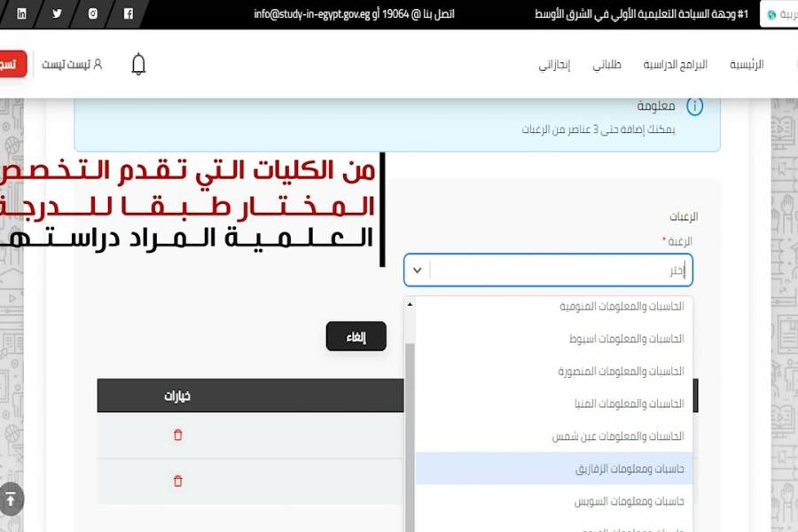The width and height of the screenshot is (798, 532).
Task: Select الحاسبات والمعلومات المنيا option
Action: pyautogui.click(x=554, y=403)
